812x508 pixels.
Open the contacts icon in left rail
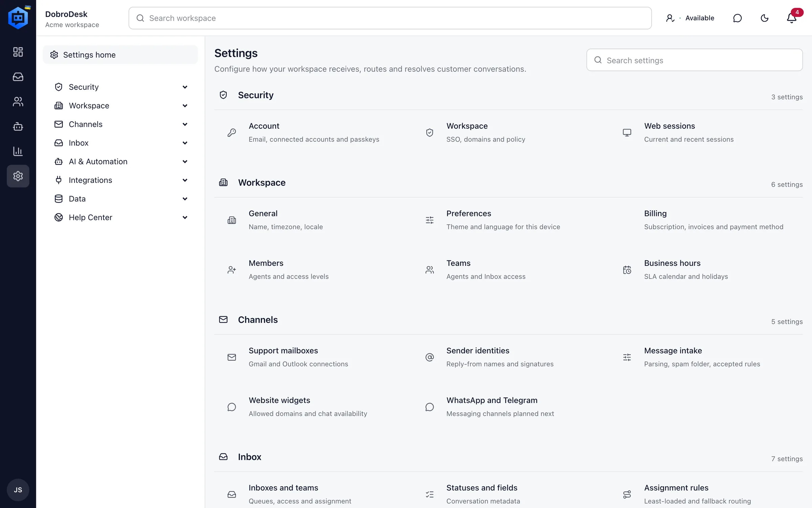tap(18, 102)
